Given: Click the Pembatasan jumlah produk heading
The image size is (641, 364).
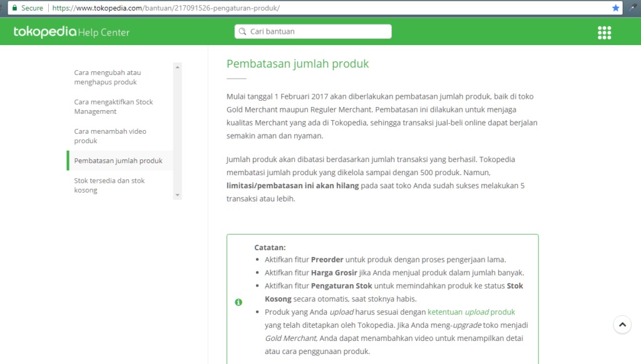Looking at the screenshot, I should [x=297, y=64].
